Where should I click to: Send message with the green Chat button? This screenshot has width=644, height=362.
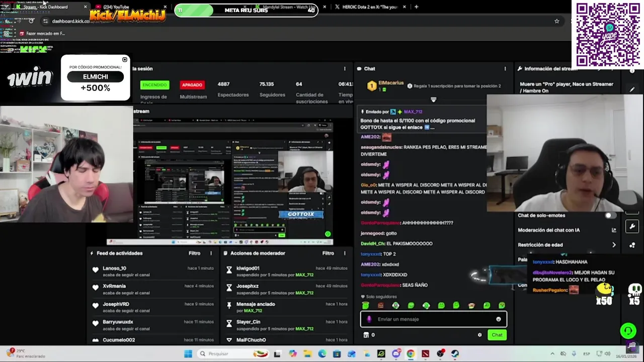pyautogui.click(x=497, y=335)
